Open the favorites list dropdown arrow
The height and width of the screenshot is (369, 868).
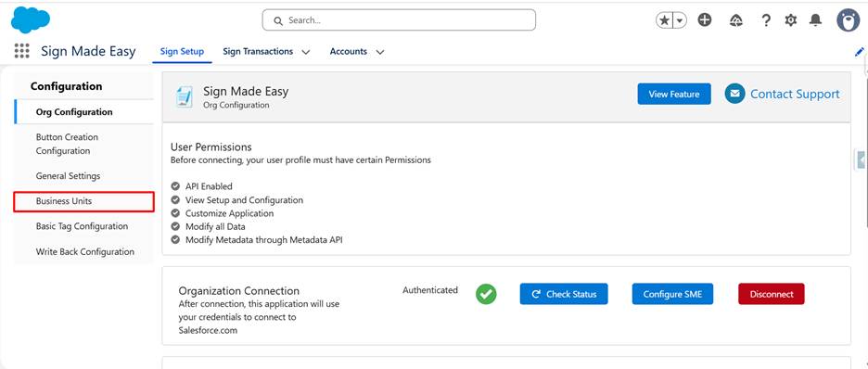pos(680,20)
